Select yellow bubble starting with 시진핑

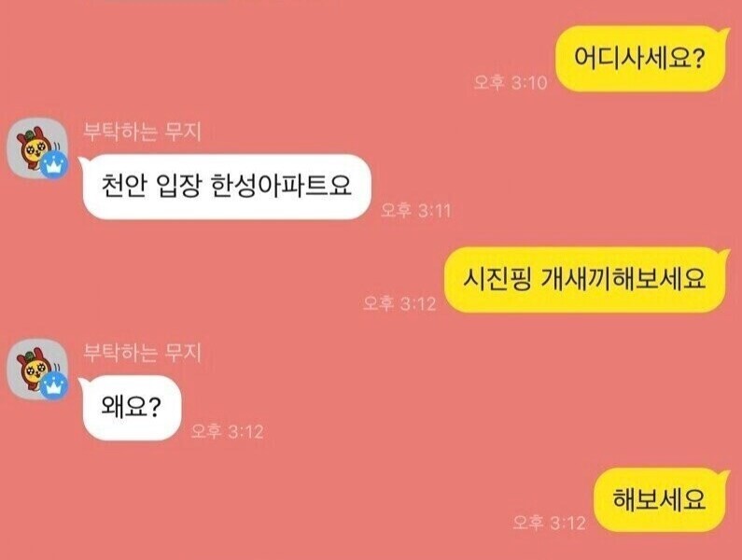click(586, 280)
